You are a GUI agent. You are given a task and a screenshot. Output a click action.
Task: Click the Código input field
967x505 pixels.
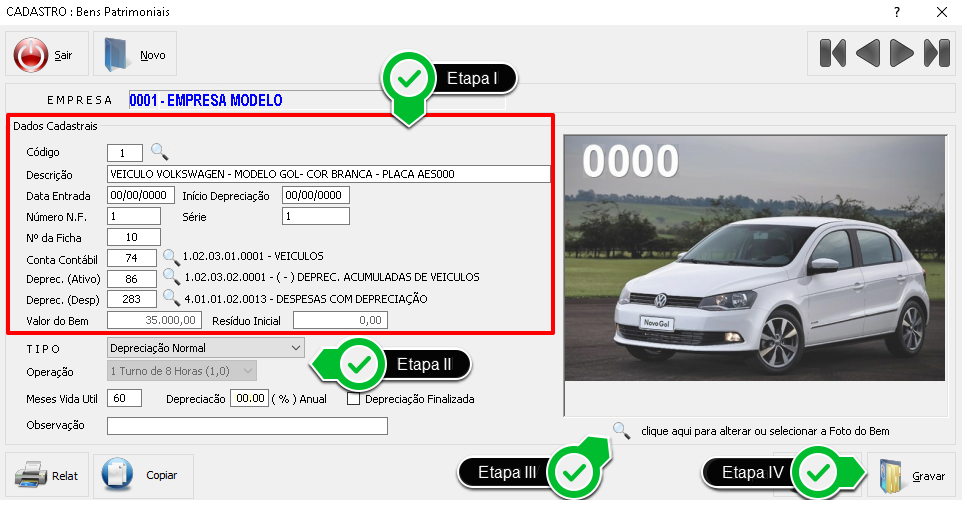pos(125,152)
